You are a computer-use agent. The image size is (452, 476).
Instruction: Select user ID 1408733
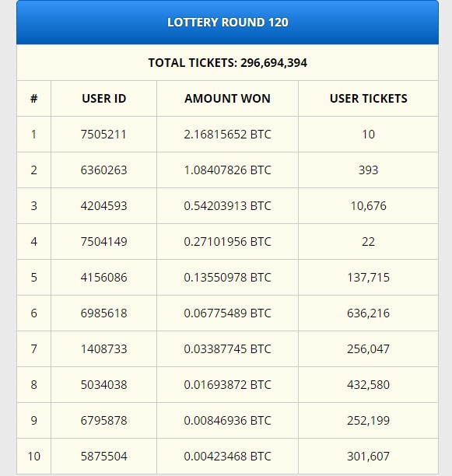pyautogui.click(x=103, y=349)
